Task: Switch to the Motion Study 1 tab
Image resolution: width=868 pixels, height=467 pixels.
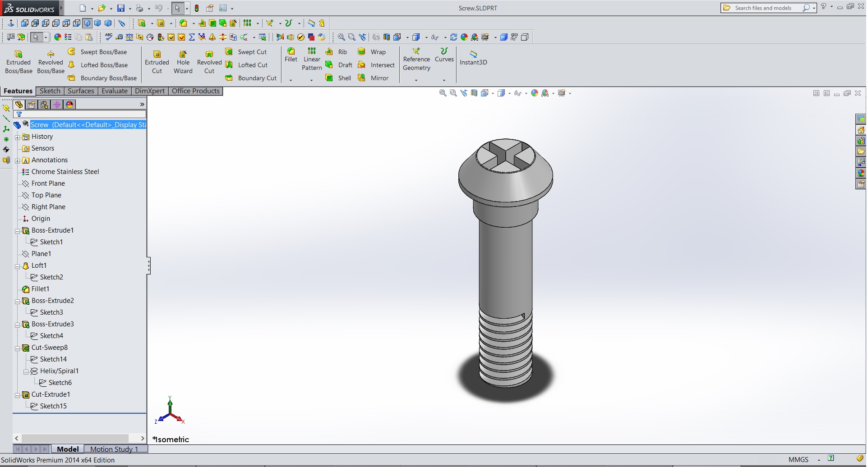Action: [x=114, y=449]
